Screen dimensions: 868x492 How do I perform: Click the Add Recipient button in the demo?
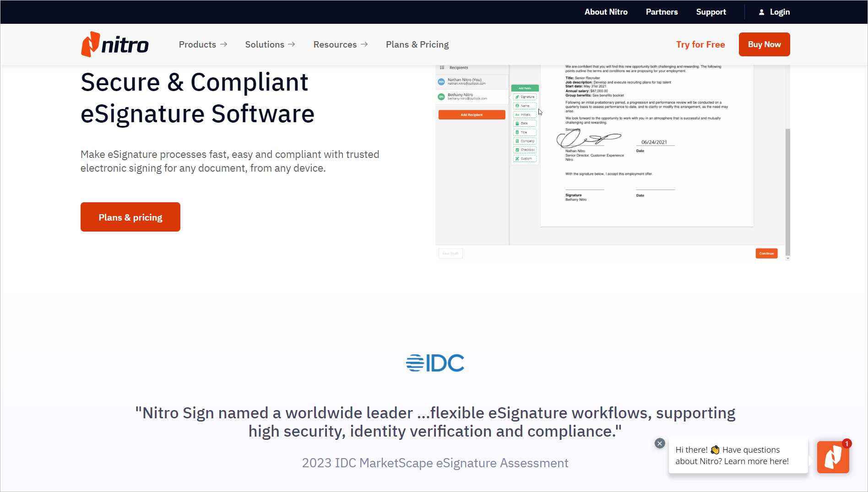point(472,115)
